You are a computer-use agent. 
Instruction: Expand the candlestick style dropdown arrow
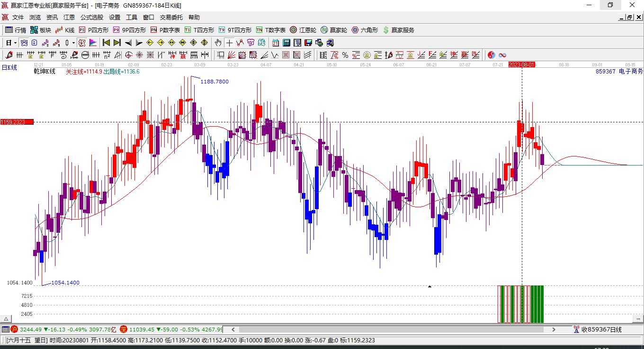[73, 43]
